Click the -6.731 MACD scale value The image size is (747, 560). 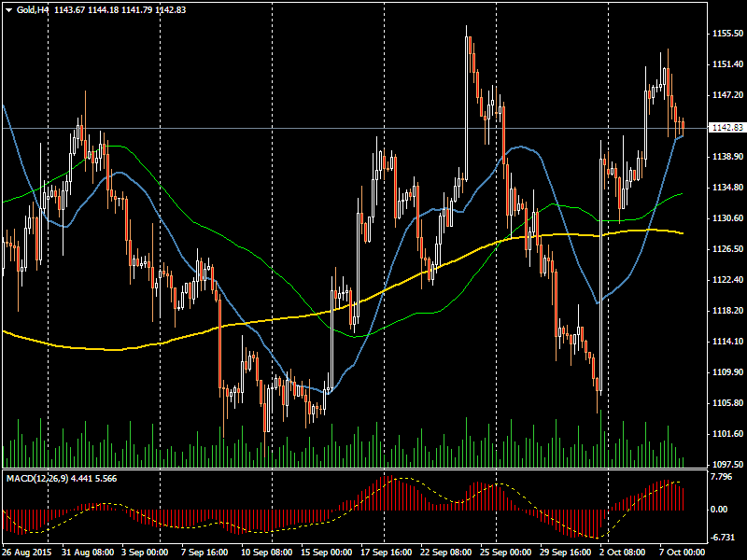pyautogui.click(x=720, y=538)
